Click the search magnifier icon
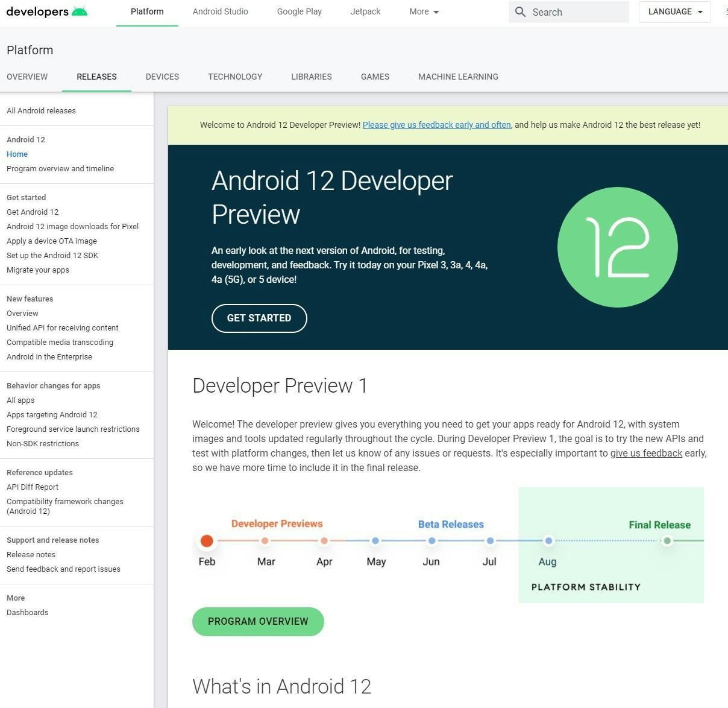Image resolution: width=728 pixels, height=708 pixels. click(520, 12)
